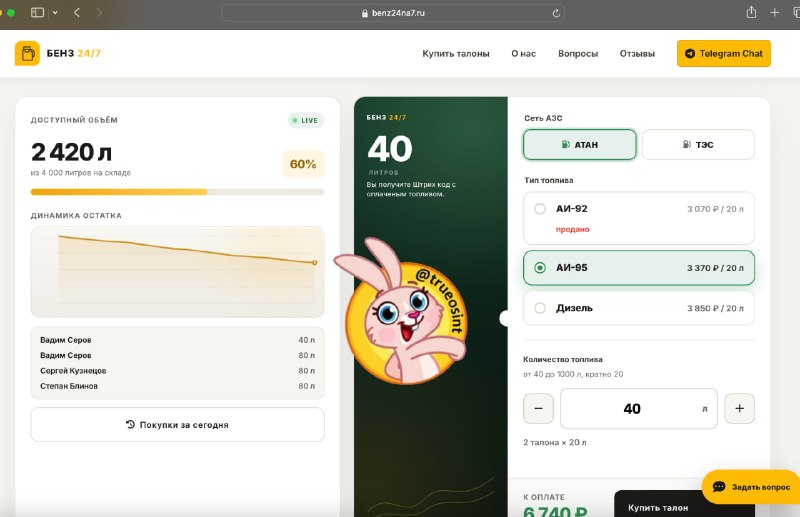Select the АИ-92 radio button
The image size is (800, 517).
pyautogui.click(x=540, y=209)
